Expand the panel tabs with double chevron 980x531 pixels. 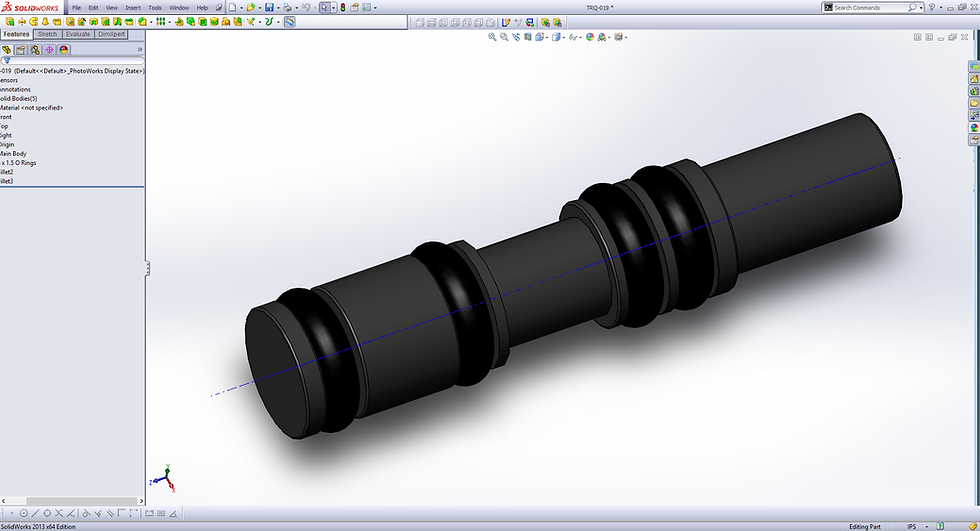(139, 49)
